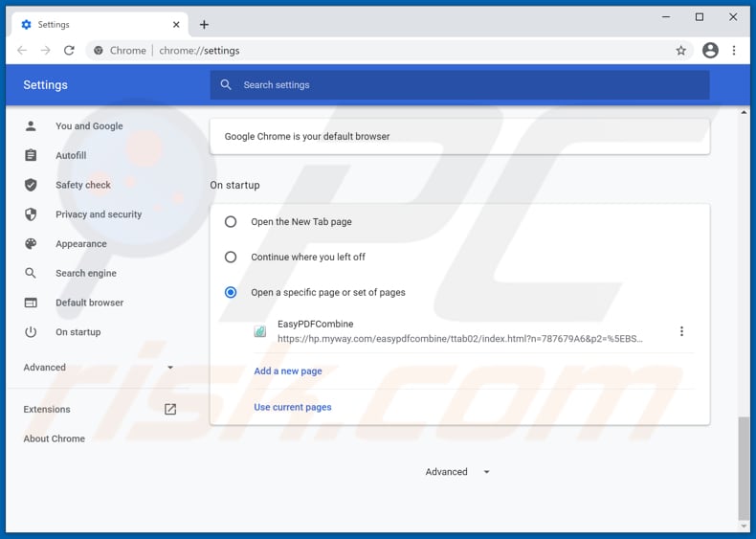The height and width of the screenshot is (539, 756).
Task: Click the Settings tab title
Action: 54,24
